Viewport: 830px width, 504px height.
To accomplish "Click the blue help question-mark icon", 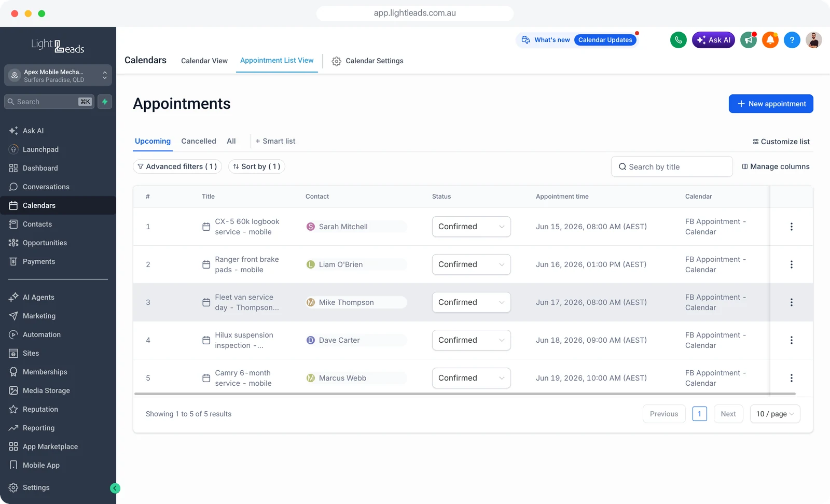I will (792, 40).
